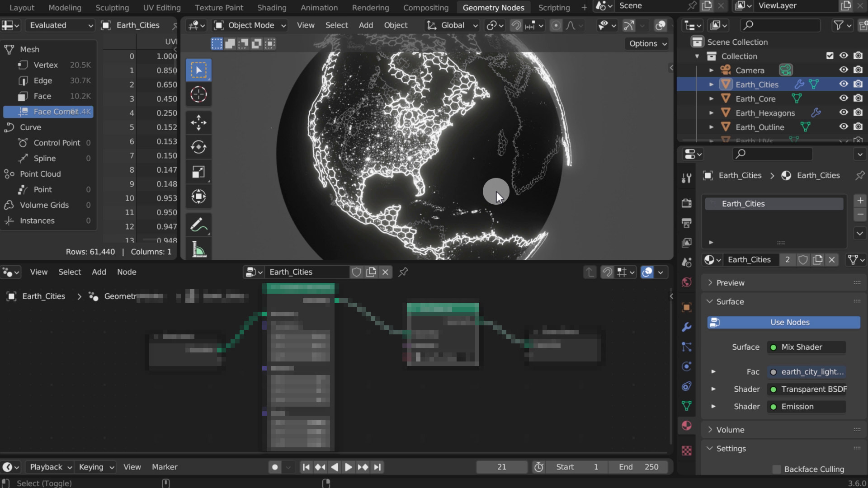This screenshot has height=488, width=868.
Task: Select Face Corner domain in spreadsheet
Action: [48, 112]
